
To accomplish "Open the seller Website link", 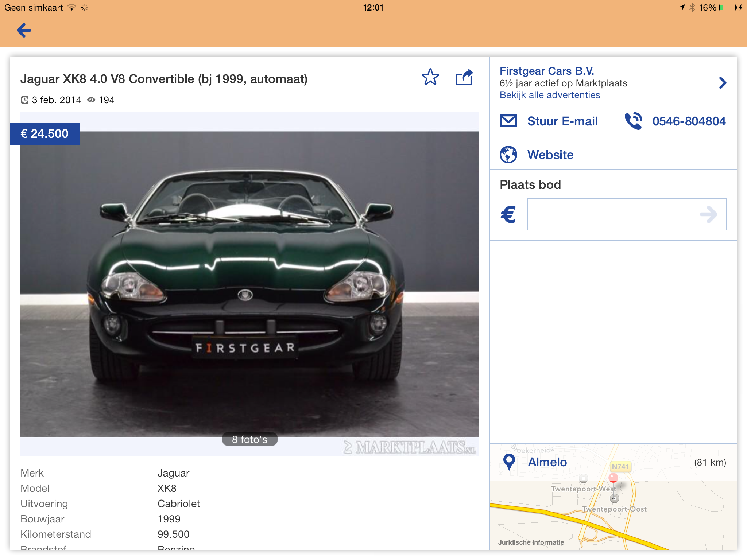I will click(550, 155).
